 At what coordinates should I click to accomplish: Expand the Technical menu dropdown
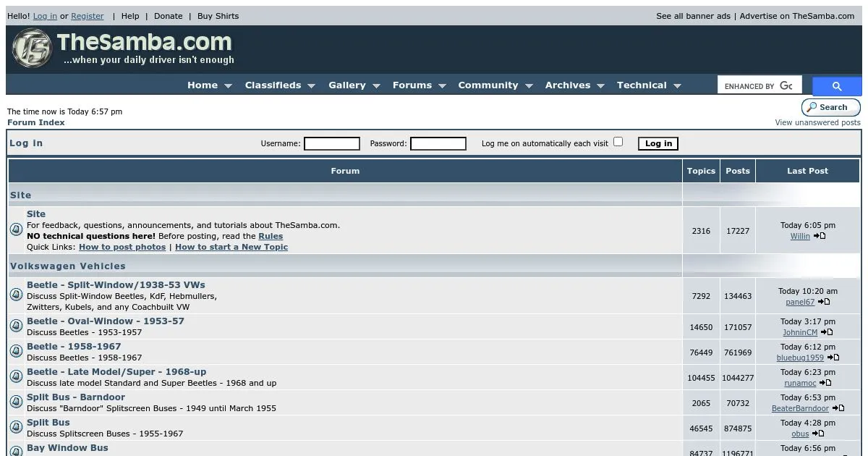(x=648, y=85)
